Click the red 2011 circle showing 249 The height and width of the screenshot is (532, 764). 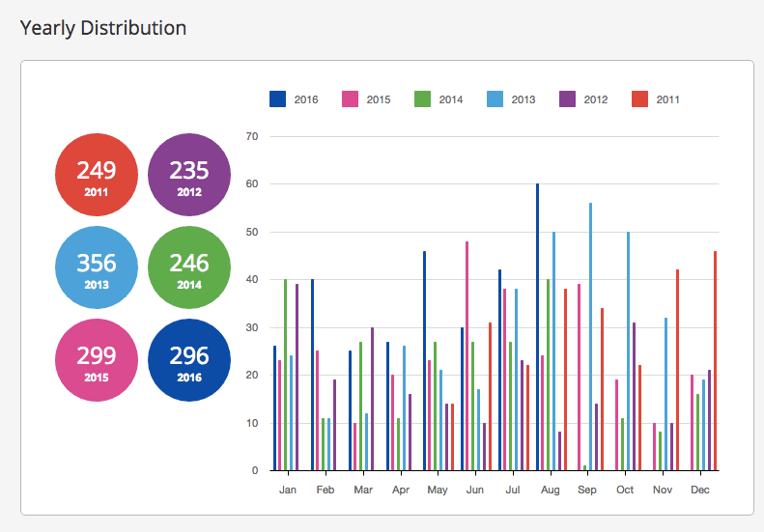97,175
